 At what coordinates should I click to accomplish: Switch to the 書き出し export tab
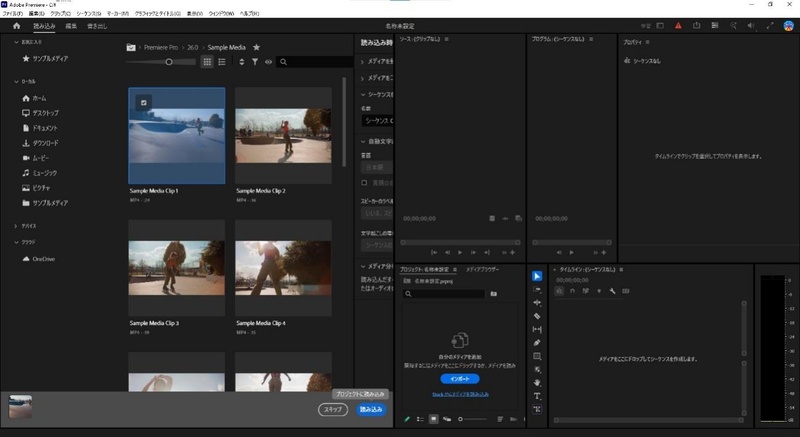(x=97, y=26)
